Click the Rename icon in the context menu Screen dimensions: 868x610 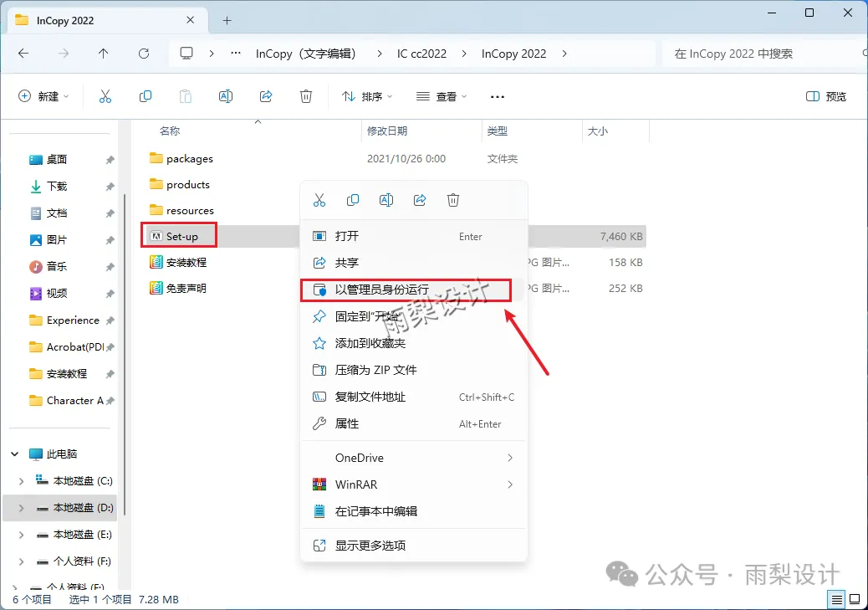click(386, 200)
